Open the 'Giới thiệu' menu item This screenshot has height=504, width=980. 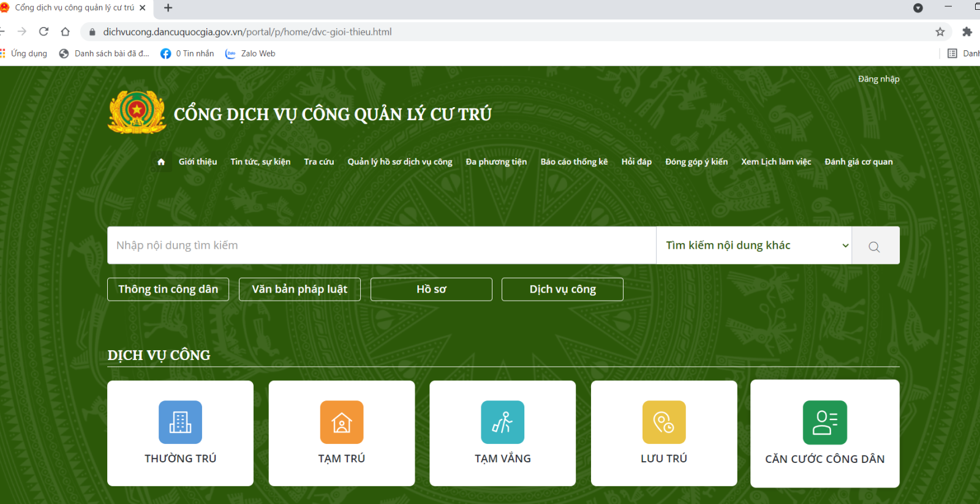click(x=197, y=162)
